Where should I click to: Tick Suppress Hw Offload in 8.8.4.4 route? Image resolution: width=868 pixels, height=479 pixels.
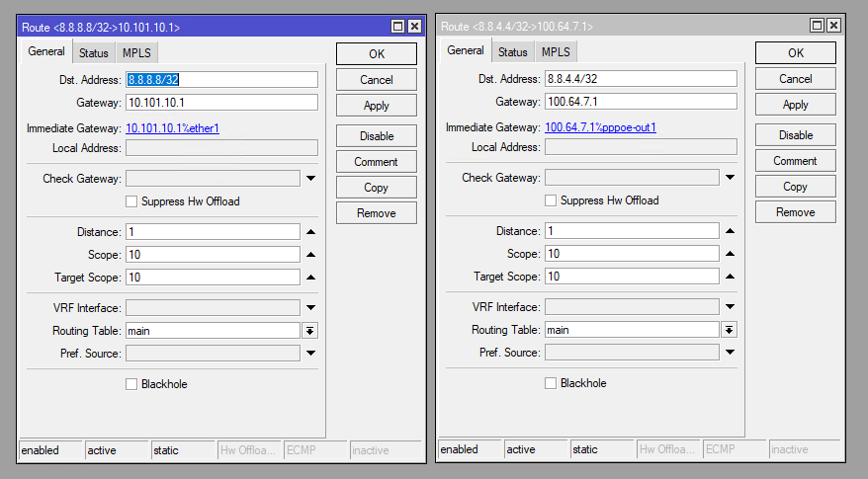tap(551, 200)
